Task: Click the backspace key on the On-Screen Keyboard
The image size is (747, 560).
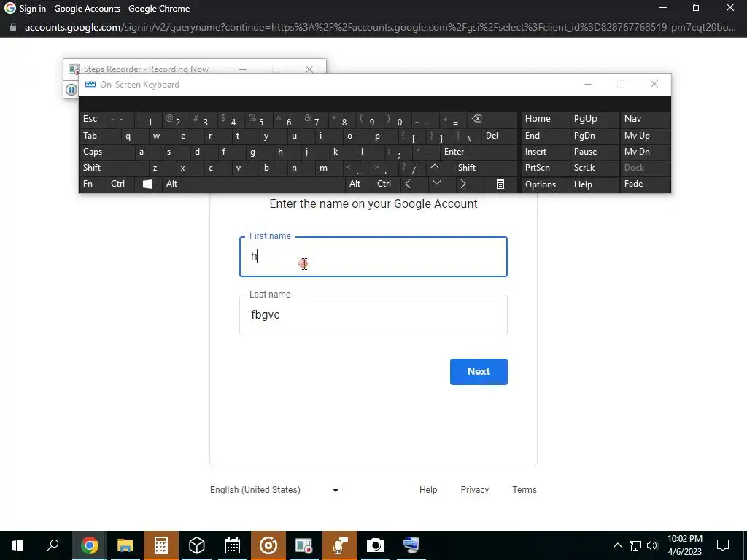Action: coord(492,119)
